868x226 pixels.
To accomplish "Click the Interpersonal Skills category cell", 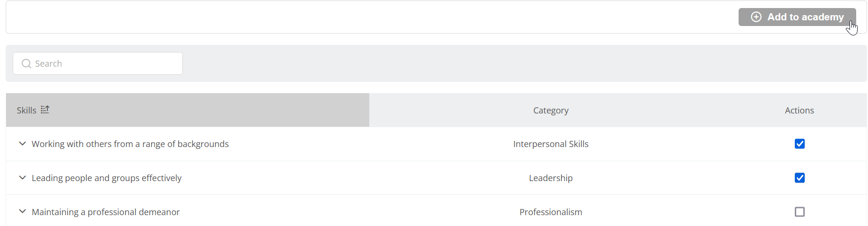I will 551,144.
